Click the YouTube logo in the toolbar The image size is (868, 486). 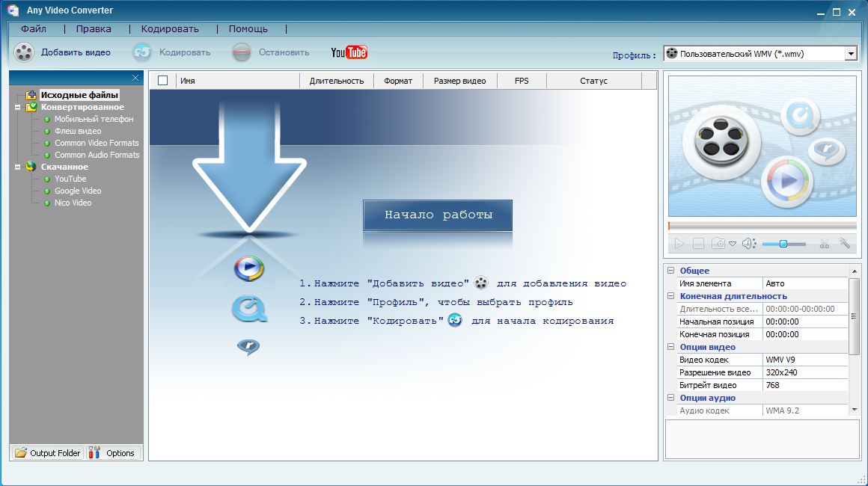[349, 52]
